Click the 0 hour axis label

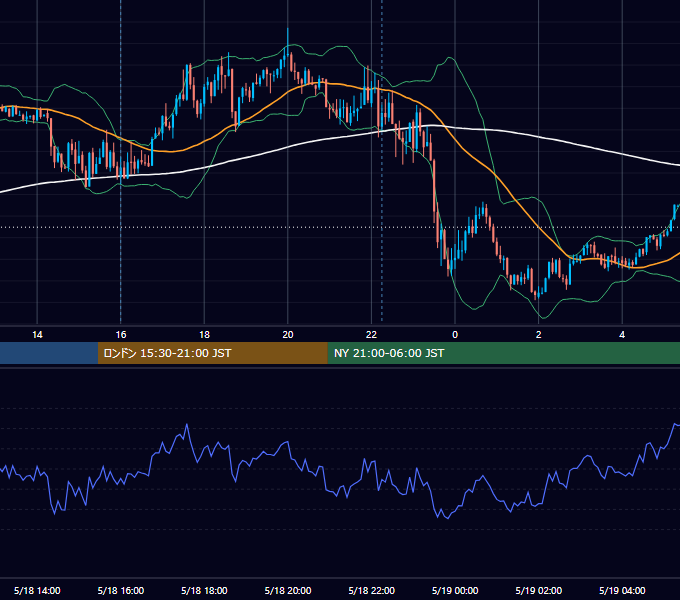point(455,335)
